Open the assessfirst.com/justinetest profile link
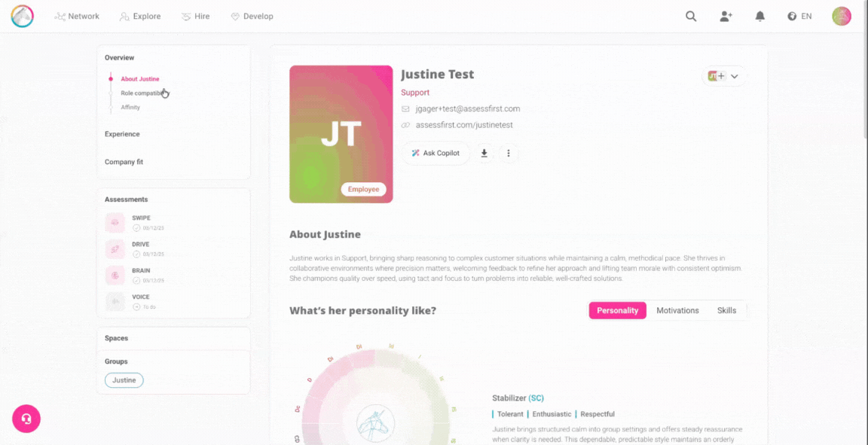The image size is (868, 445). [464, 125]
